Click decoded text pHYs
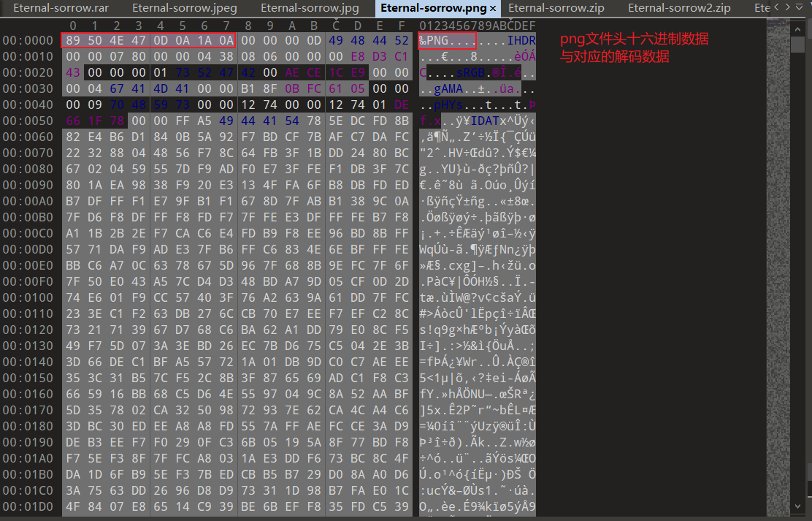812x521 pixels. pyautogui.click(x=448, y=104)
